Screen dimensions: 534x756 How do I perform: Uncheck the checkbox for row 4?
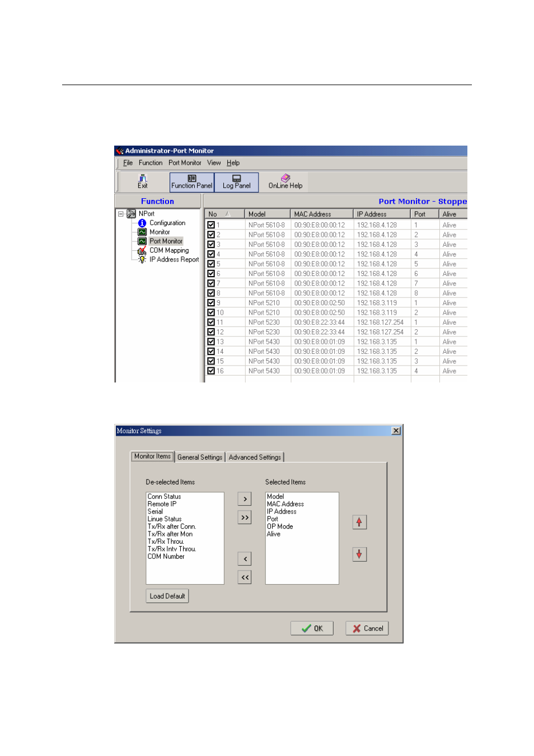(211, 254)
